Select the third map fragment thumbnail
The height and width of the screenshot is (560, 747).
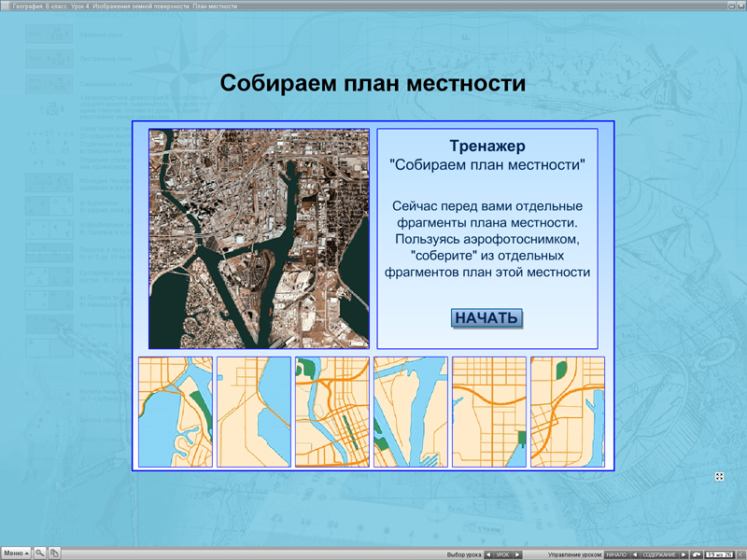pyautogui.click(x=332, y=412)
